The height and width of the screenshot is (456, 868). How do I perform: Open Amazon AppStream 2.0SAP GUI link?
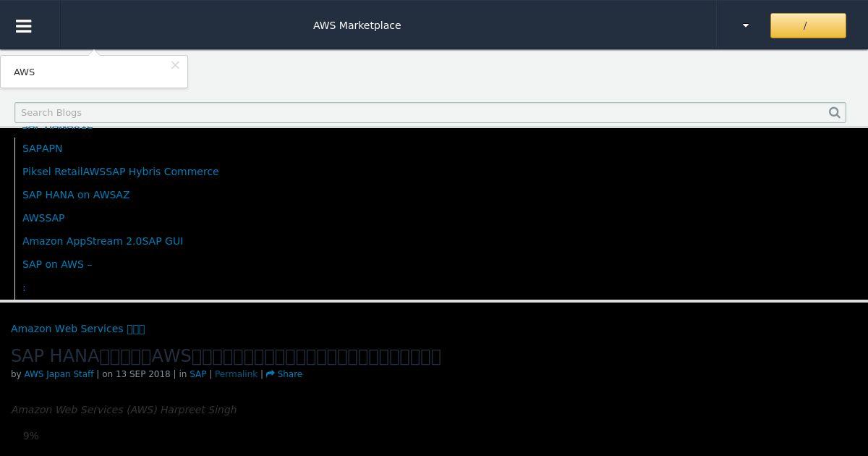click(103, 241)
